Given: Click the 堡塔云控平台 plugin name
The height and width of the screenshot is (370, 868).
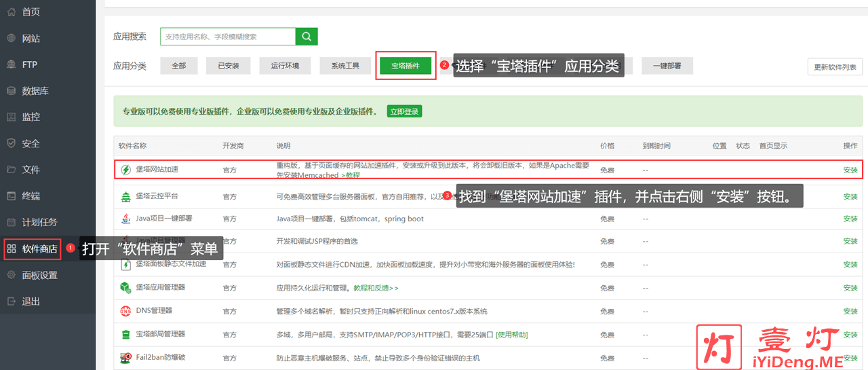Looking at the screenshot, I should pyautogui.click(x=157, y=196).
